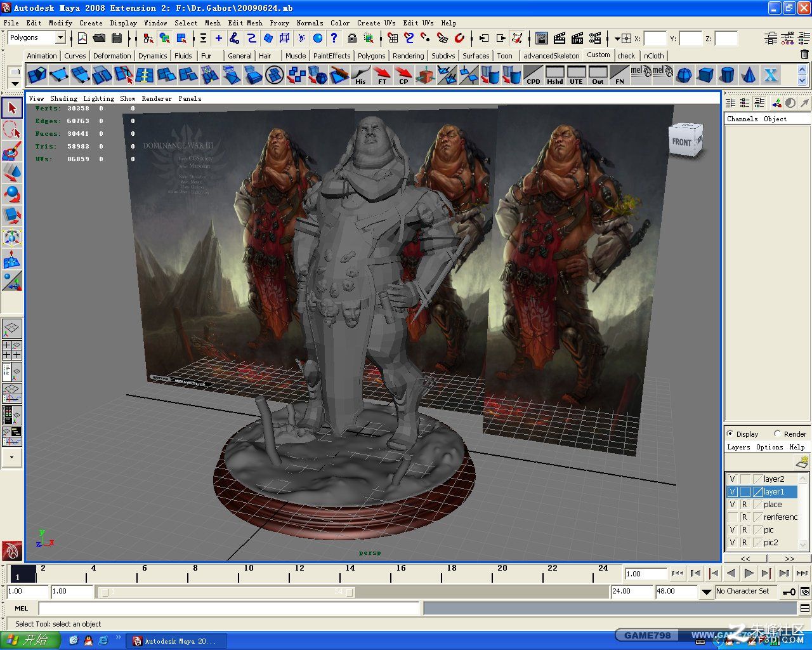Open the viewport Renderer menu
Image resolution: width=812 pixels, height=650 pixels.
coord(157,98)
